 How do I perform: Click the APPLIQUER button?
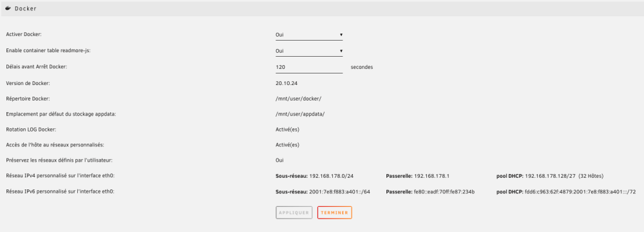point(294,213)
